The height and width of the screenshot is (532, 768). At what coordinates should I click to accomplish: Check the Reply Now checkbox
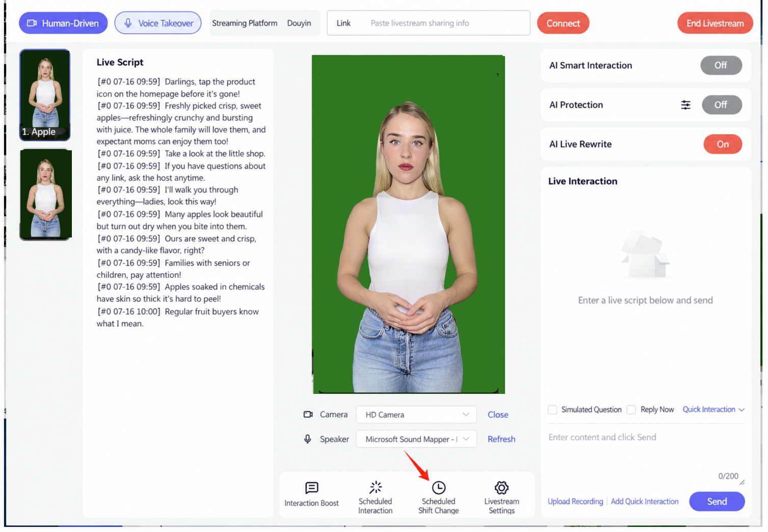tap(631, 410)
